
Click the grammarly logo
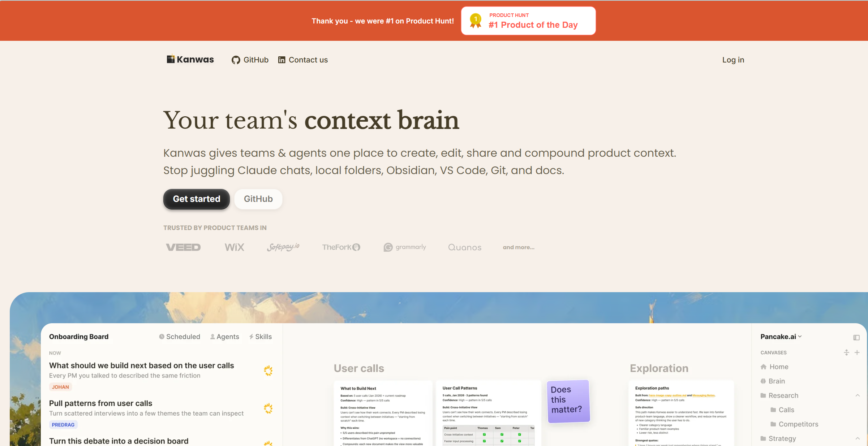pyautogui.click(x=405, y=247)
